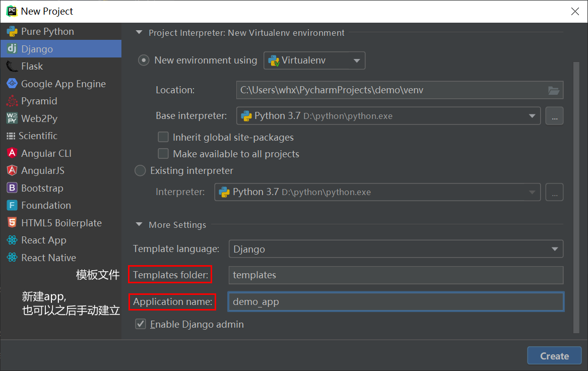Click the Templates folder input field
The height and width of the screenshot is (371, 588).
click(x=396, y=275)
